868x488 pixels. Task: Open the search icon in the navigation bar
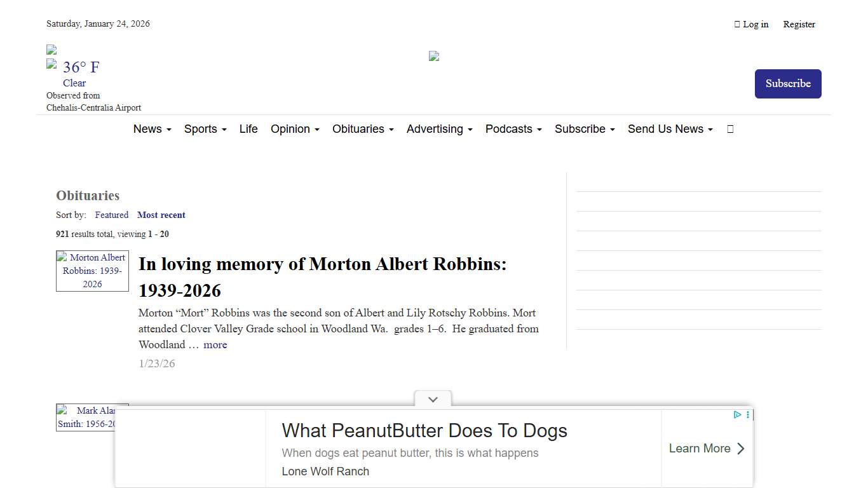(729, 129)
